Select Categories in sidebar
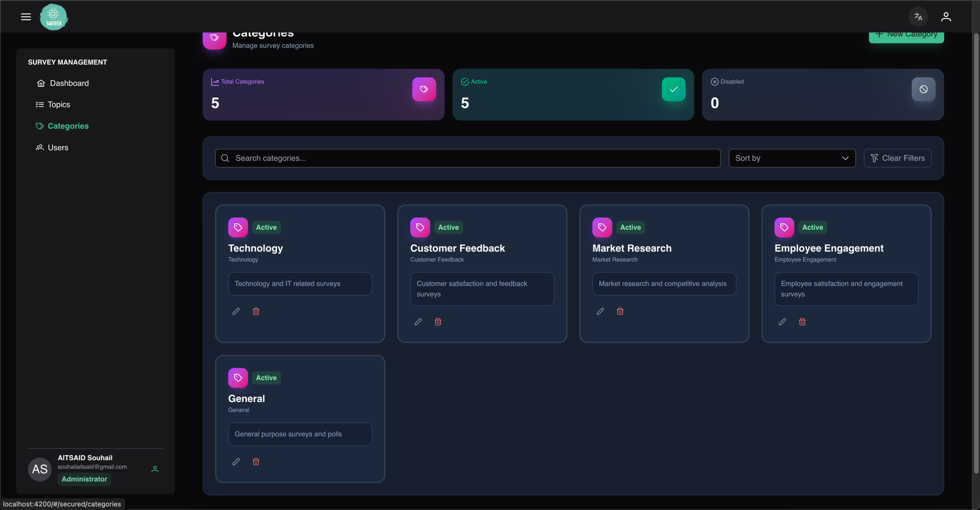 click(x=62, y=126)
